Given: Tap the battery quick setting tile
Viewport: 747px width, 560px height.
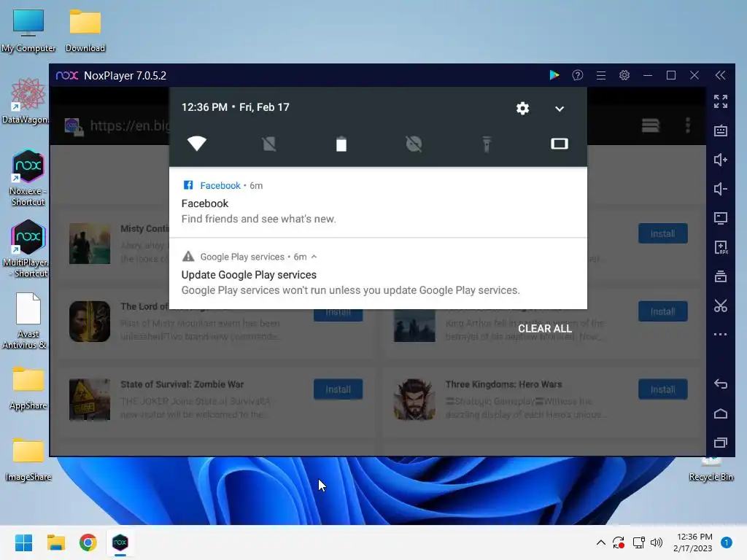Looking at the screenshot, I should click(341, 144).
